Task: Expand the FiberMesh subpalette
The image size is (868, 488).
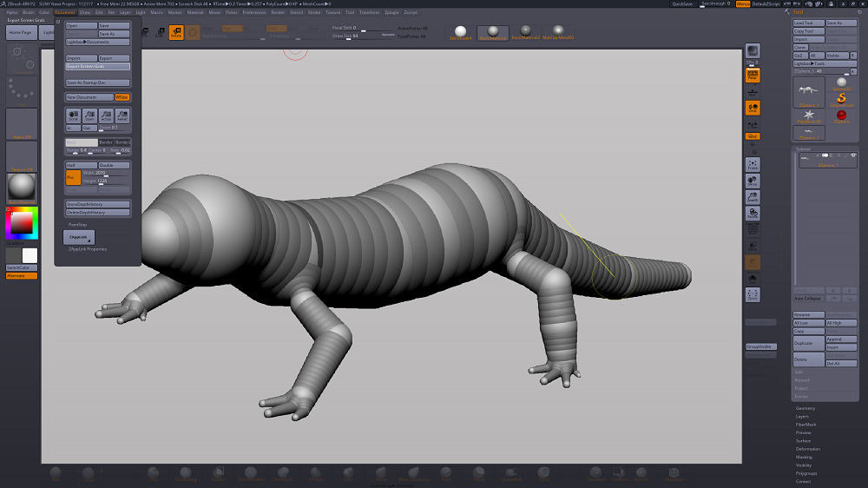Action: (x=806, y=425)
